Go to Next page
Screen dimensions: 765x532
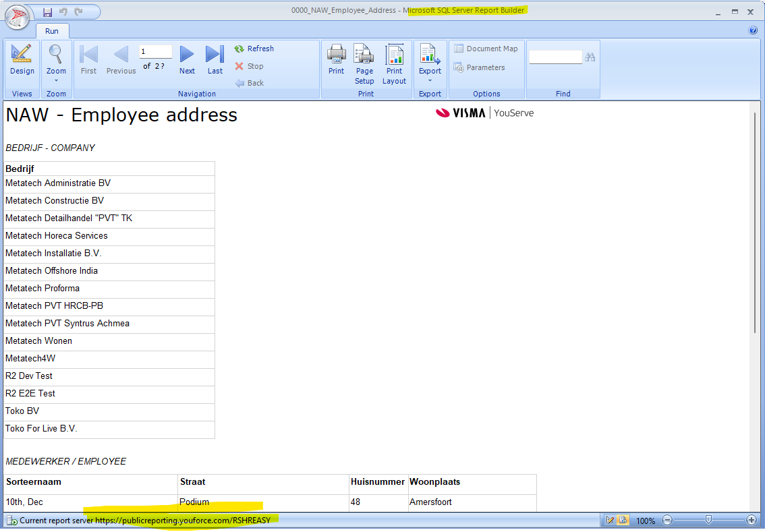187,59
